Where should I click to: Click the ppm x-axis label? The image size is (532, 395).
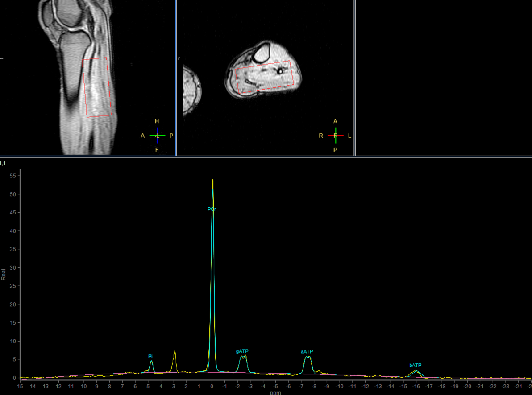click(275, 393)
